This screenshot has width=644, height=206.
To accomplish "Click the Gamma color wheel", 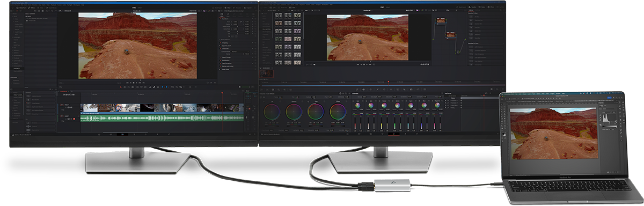I will tap(294, 112).
